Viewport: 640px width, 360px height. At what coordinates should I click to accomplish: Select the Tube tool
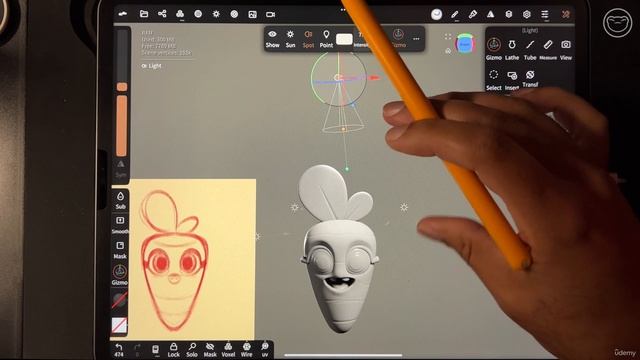pos(530,49)
